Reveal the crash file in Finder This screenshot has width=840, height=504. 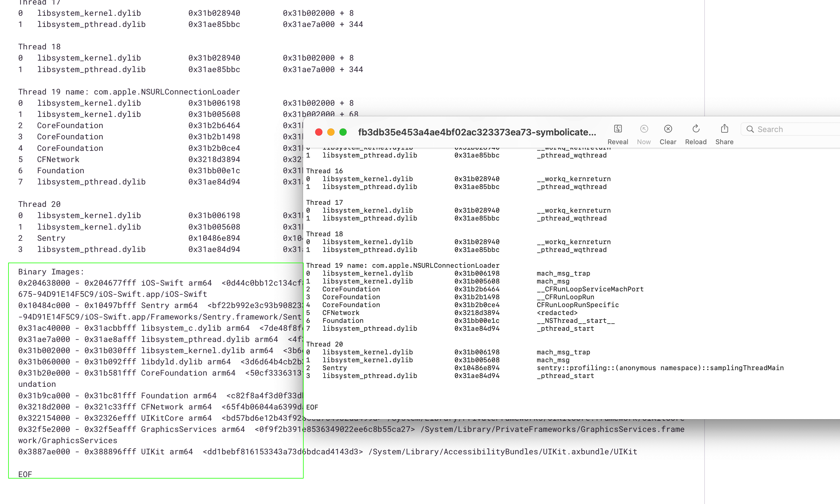pos(618,129)
